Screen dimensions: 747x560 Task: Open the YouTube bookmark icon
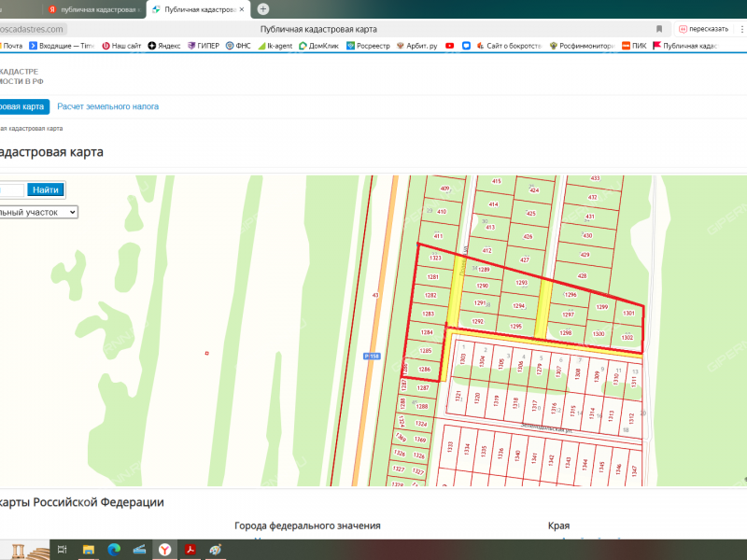450,45
